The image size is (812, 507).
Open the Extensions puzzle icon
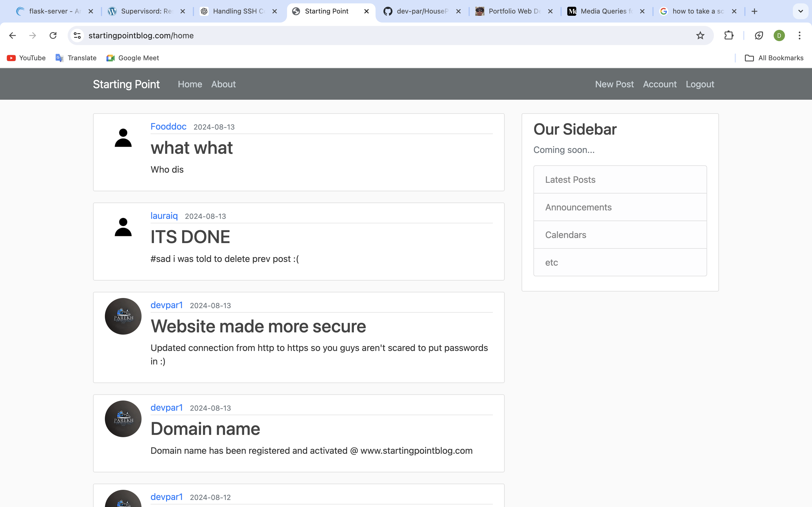(x=729, y=35)
